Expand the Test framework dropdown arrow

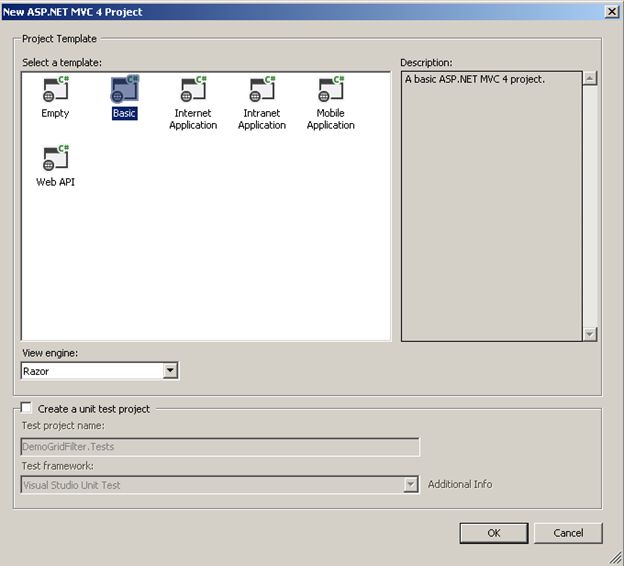(x=410, y=485)
